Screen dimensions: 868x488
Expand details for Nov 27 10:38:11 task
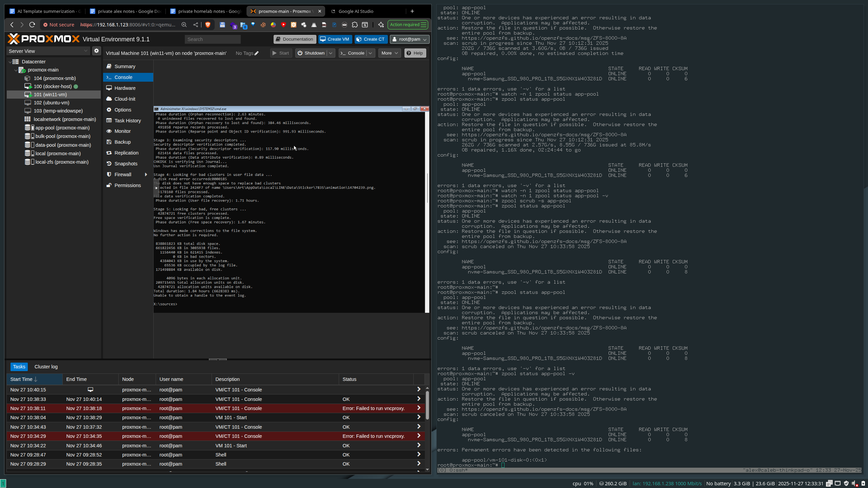pos(419,408)
